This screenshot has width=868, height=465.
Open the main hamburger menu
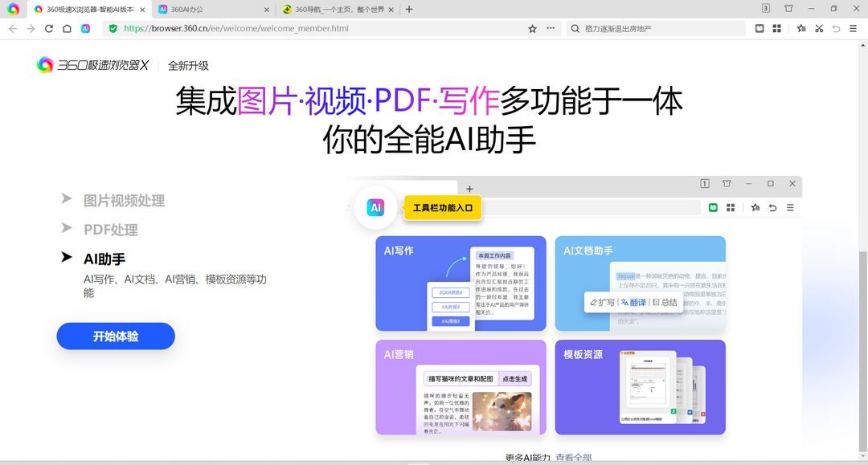pyautogui.click(x=854, y=28)
